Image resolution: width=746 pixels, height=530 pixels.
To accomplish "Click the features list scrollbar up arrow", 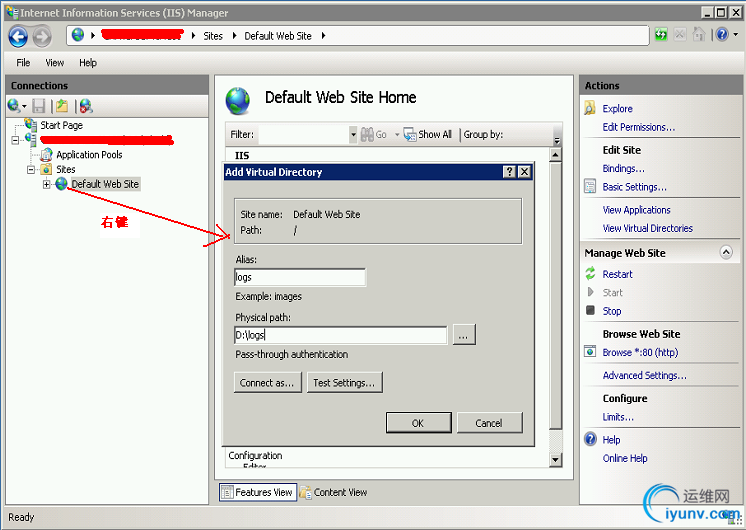I will [x=555, y=155].
